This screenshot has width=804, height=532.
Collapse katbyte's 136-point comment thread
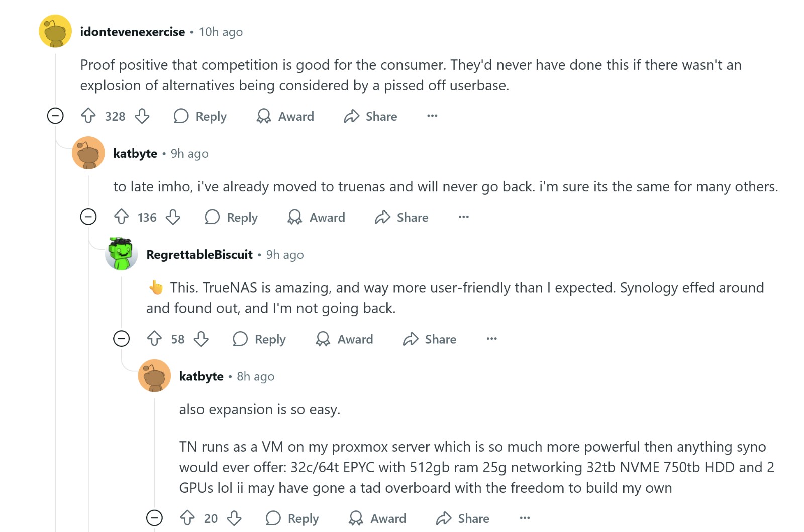88,217
